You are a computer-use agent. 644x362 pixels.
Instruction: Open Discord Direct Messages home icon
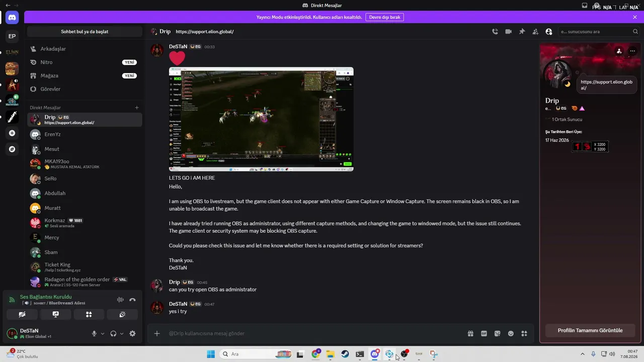pyautogui.click(x=12, y=18)
